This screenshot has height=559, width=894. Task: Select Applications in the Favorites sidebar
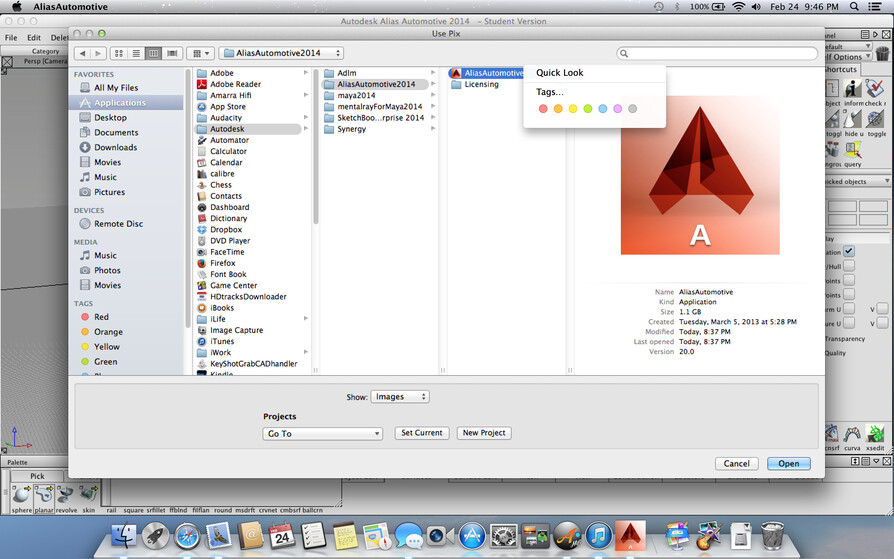pyautogui.click(x=126, y=103)
